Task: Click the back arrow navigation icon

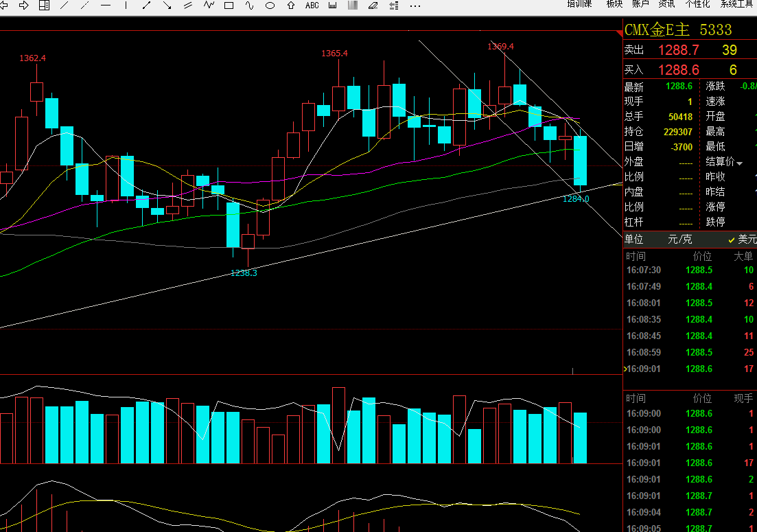Action: point(4,5)
